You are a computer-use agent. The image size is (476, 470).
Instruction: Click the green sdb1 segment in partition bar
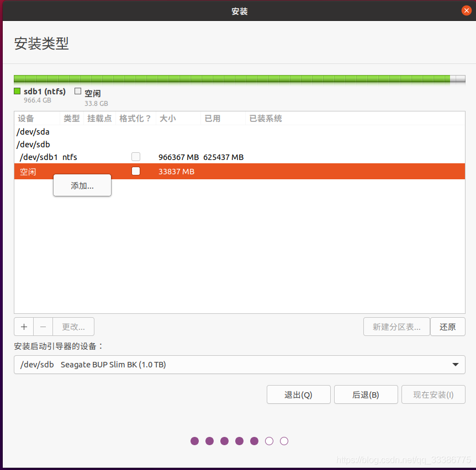[x=232, y=79]
